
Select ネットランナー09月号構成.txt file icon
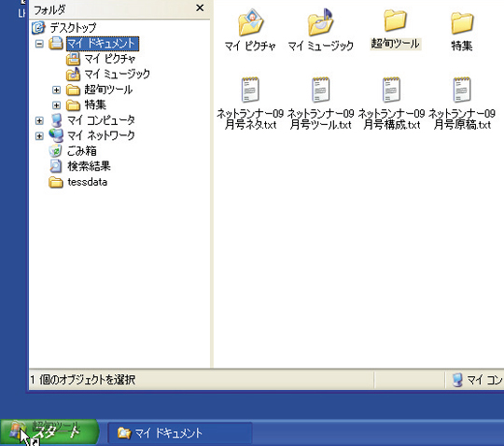click(391, 90)
